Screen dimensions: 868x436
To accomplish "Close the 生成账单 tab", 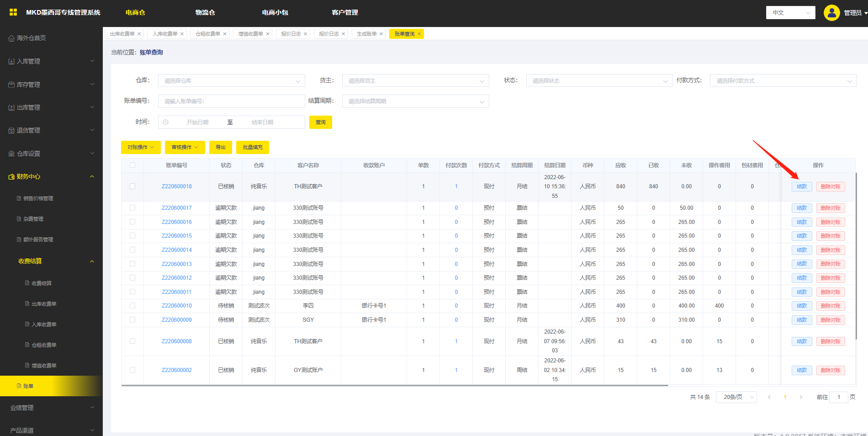I will (x=381, y=34).
